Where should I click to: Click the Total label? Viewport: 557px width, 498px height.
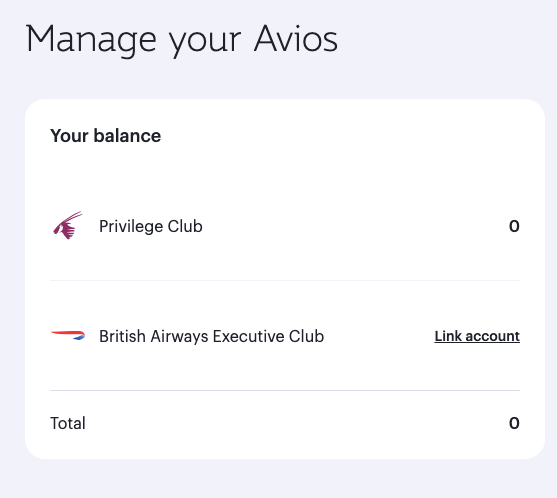pos(68,423)
